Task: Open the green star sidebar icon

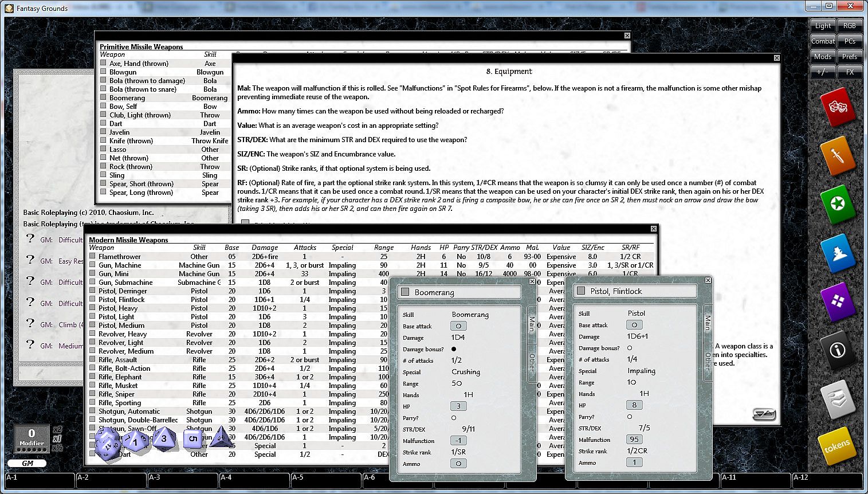Action: point(837,204)
